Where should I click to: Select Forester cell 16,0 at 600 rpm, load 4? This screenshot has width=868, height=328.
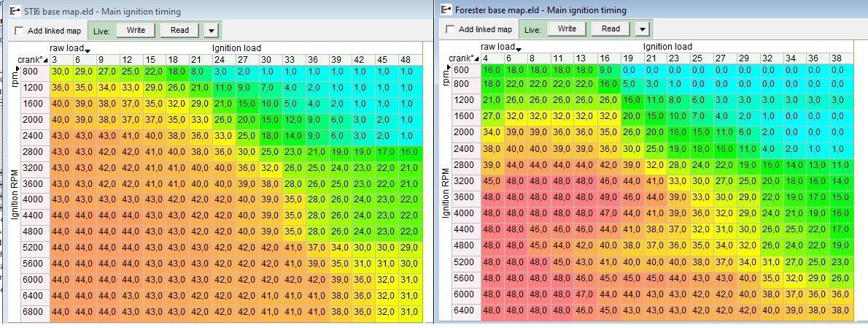492,69
